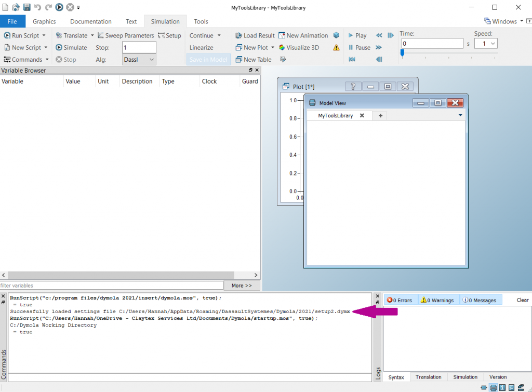Switch to the Text ribbon tab
Screen dimensions: 532x392
(x=131, y=21)
